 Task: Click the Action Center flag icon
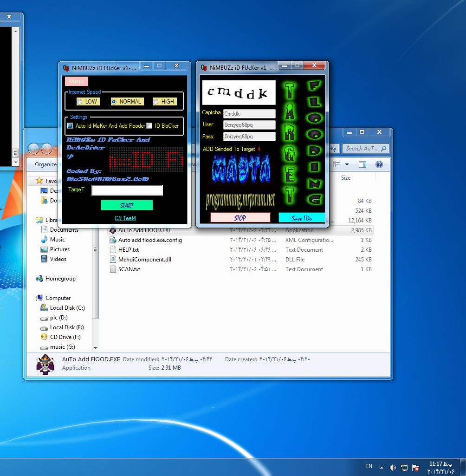coord(415,468)
